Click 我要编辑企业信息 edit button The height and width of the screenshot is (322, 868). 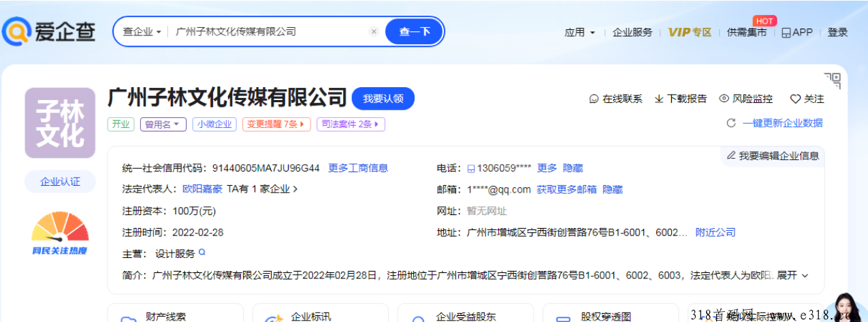tap(773, 156)
